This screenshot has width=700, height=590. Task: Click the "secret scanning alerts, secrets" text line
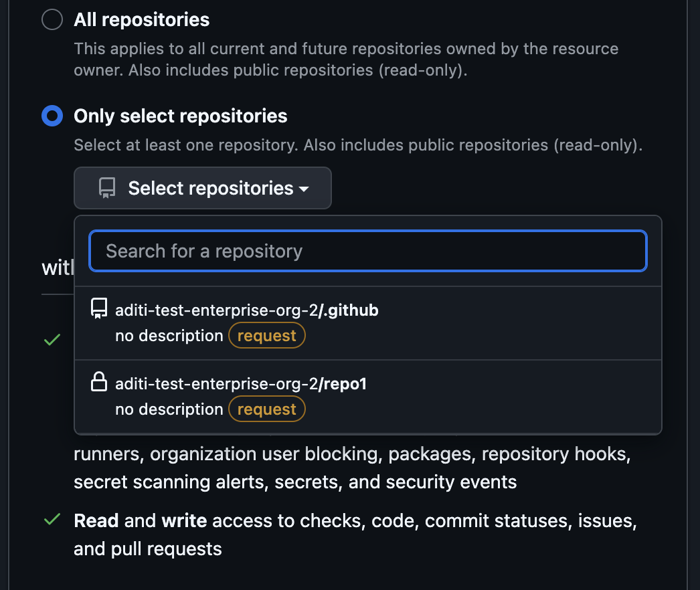295,482
